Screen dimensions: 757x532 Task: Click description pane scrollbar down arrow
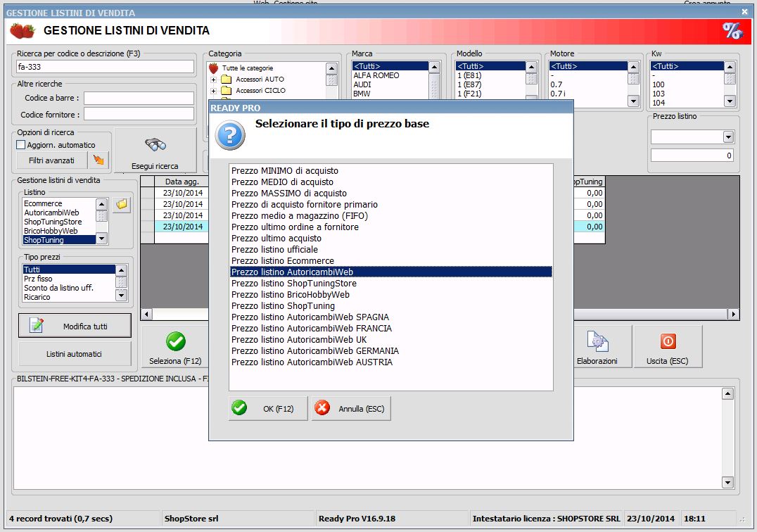coord(727,482)
